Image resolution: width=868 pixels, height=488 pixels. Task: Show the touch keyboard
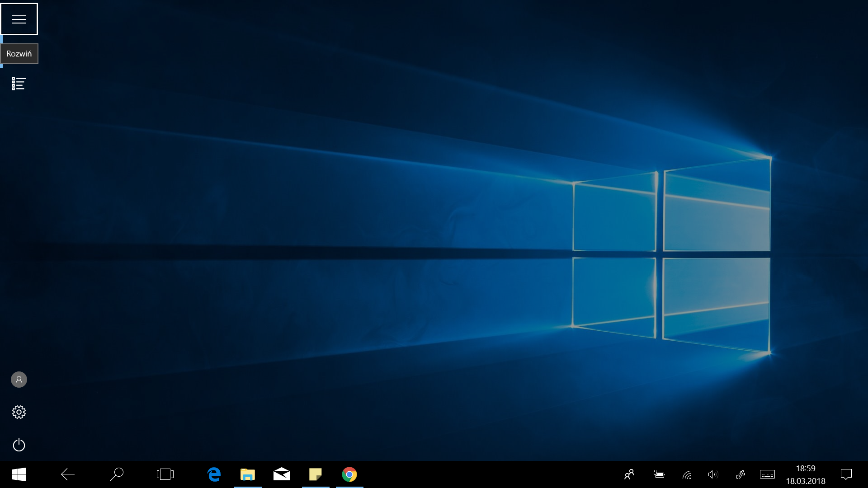coord(767,474)
